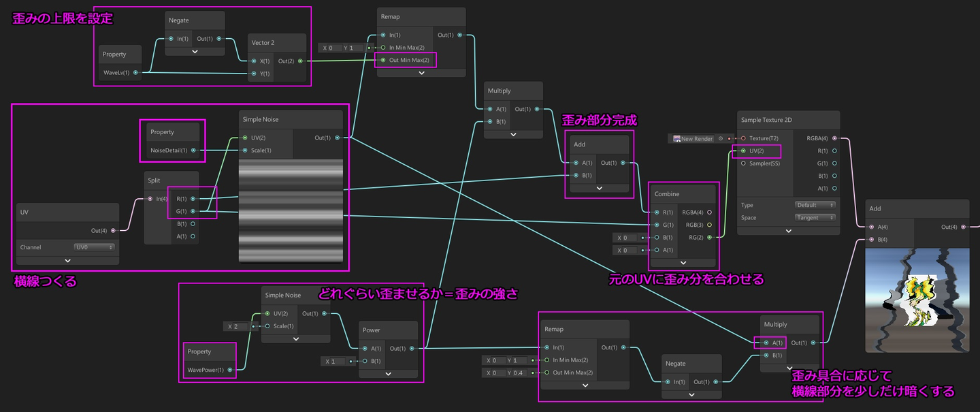Toggle chevron on the 歪み部分完成 Add node
This screenshot has width=980, height=412.
[600, 188]
